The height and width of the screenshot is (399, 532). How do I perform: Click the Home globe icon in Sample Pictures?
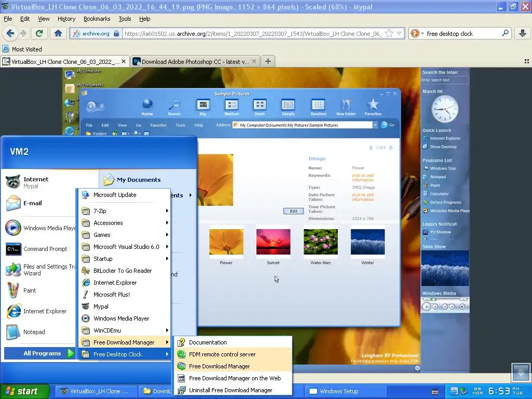point(147,107)
